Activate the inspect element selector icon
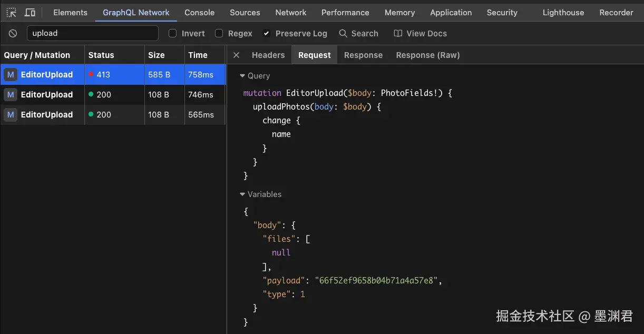The width and height of the screenshot is (644, 334). (12, 13)
